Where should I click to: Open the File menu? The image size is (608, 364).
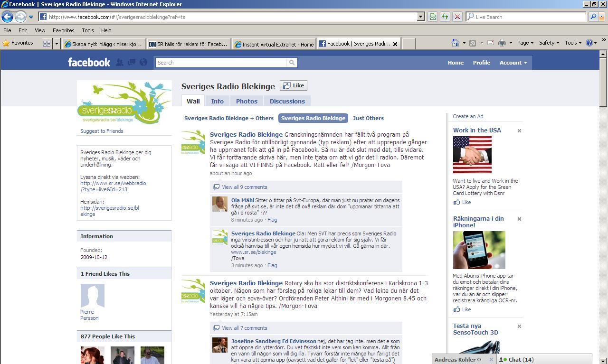pos(7,30)
